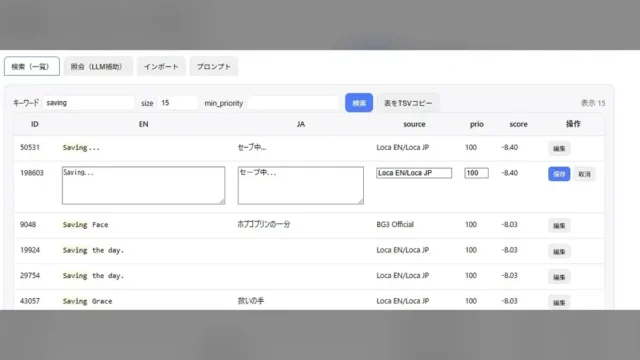The image size is (640, 360).
Task: Click 編集 for the Saving Face row
Action: 559,225
